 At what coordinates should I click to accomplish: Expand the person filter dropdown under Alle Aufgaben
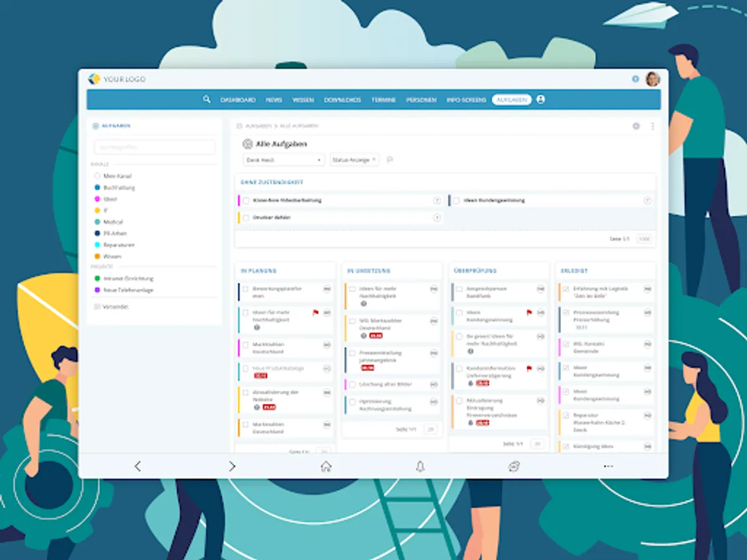pyautogui.click(x=284, y=160)
